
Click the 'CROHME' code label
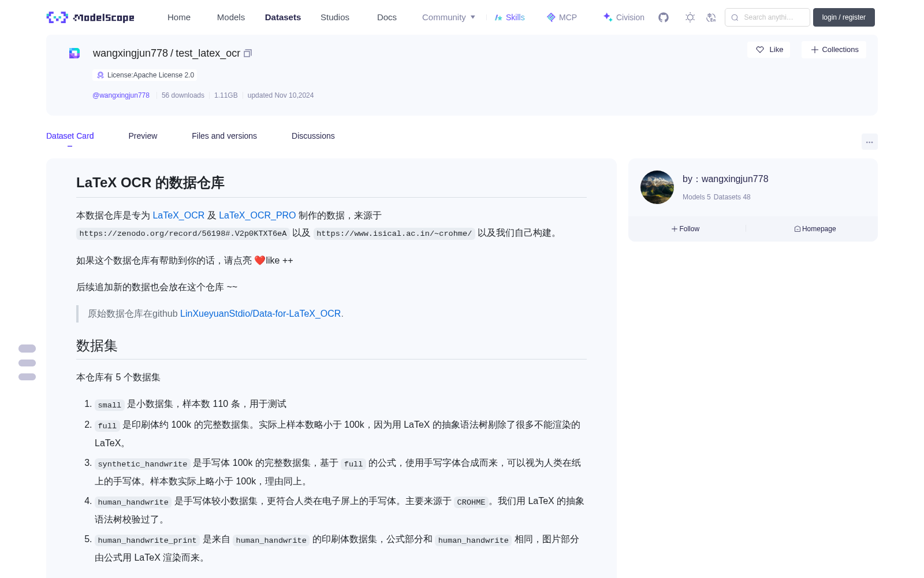click(471, 502)
